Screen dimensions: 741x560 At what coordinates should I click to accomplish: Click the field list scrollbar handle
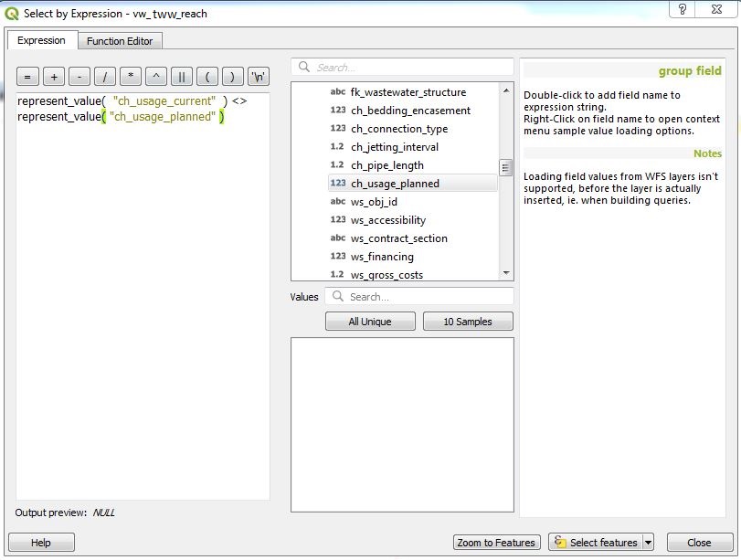pos(505,168)
